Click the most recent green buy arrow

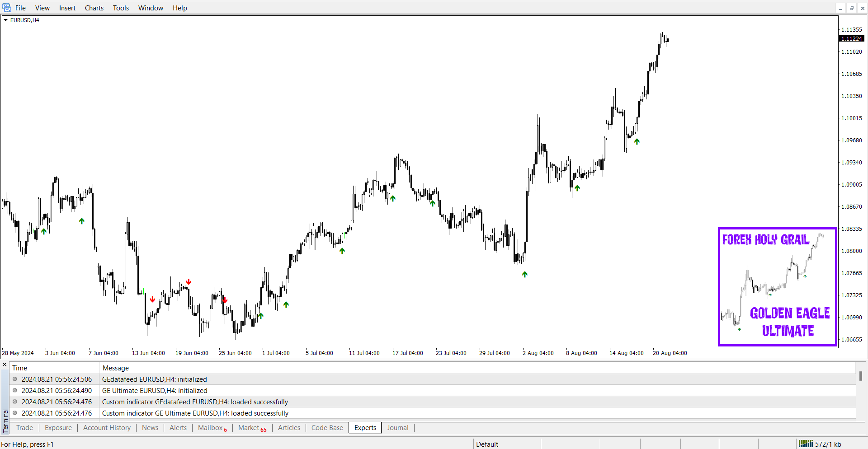pyautogui.click(x=637, y=142)
